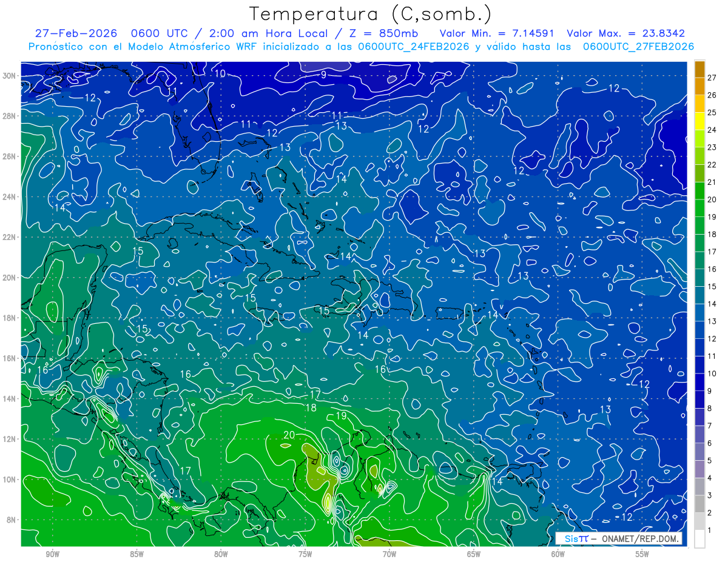The width and height of the screenshot is (728, 562).
Task: Click the 8N latitude label
Action: pyautogui.click(x=12, y=520)
